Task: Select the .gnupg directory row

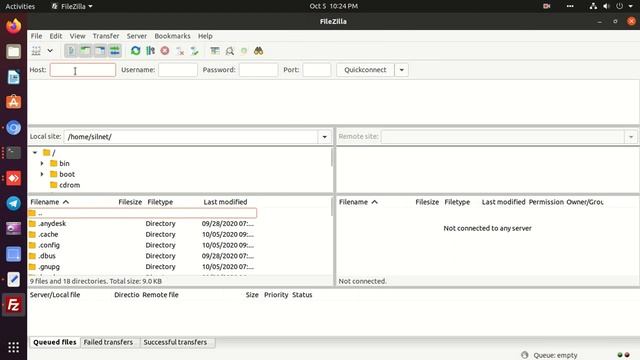Action: (142, 267)
